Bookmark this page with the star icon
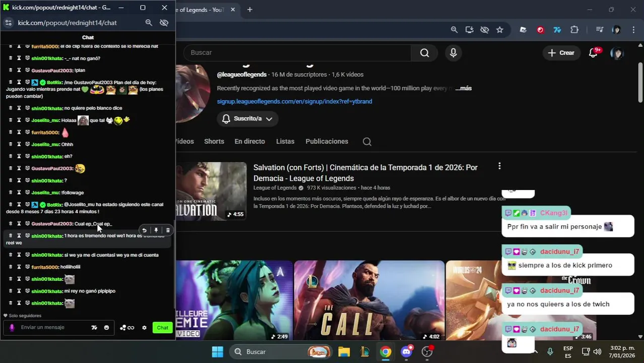The width and height of the screenshot is (644, 363). (x=499, y=30)
